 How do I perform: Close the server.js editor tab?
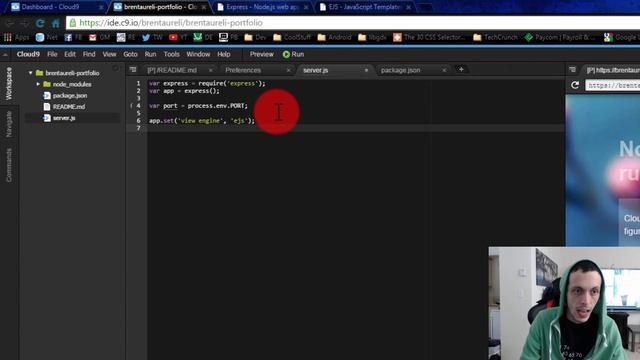(366, 70)
